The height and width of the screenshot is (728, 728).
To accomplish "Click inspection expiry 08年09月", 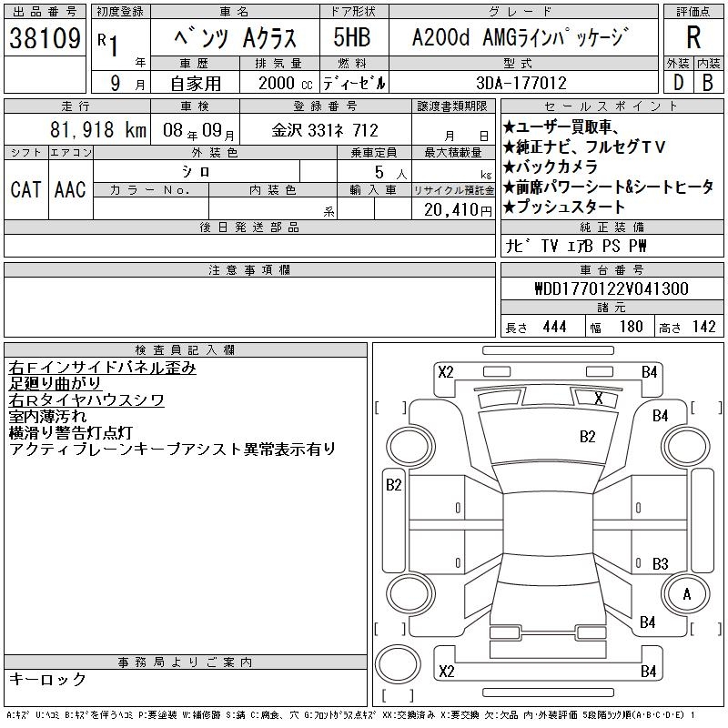I will click(198, 130).
